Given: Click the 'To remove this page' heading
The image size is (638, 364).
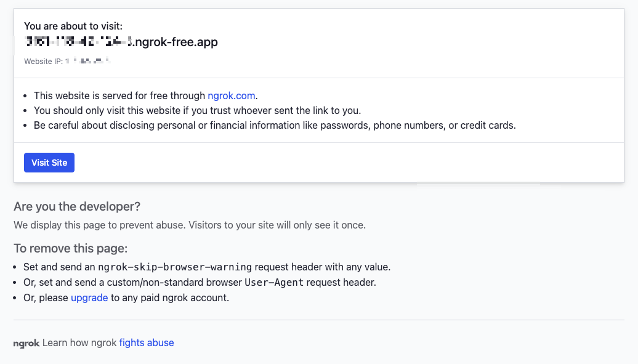Looking at the screenshot, I should pyautogui.click(x=70, y=249).
